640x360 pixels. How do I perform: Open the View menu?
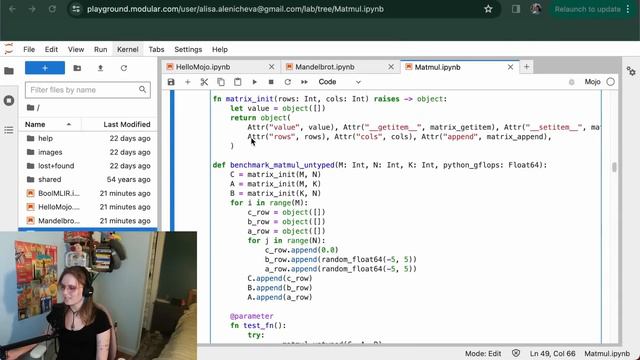pos(76,49)
